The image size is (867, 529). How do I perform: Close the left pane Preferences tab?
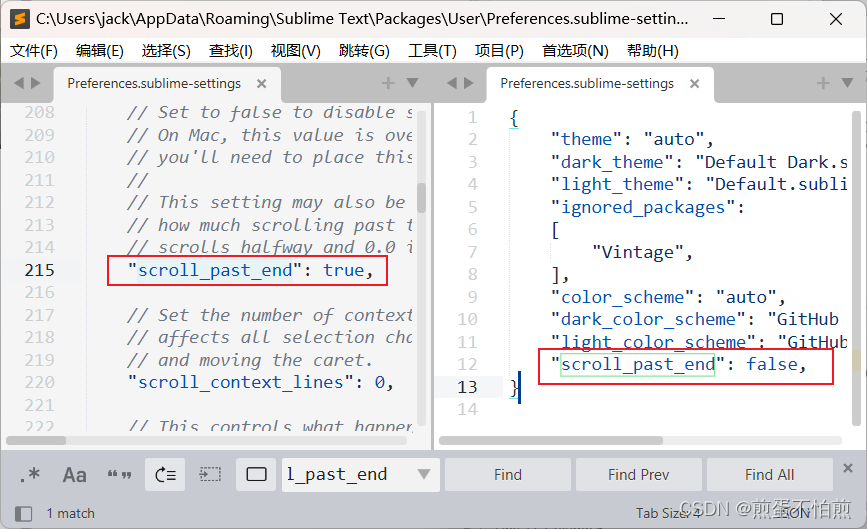point(262,83)
